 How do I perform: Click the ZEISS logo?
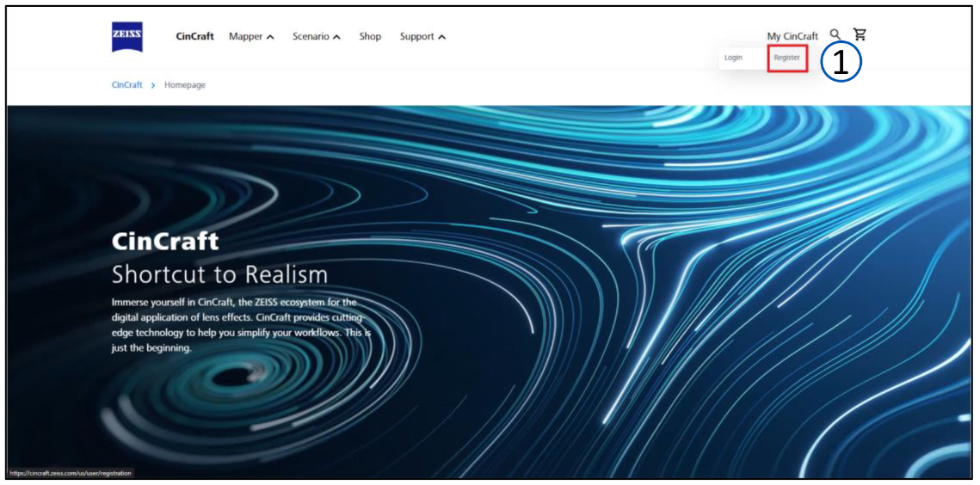tap(126, 37)
